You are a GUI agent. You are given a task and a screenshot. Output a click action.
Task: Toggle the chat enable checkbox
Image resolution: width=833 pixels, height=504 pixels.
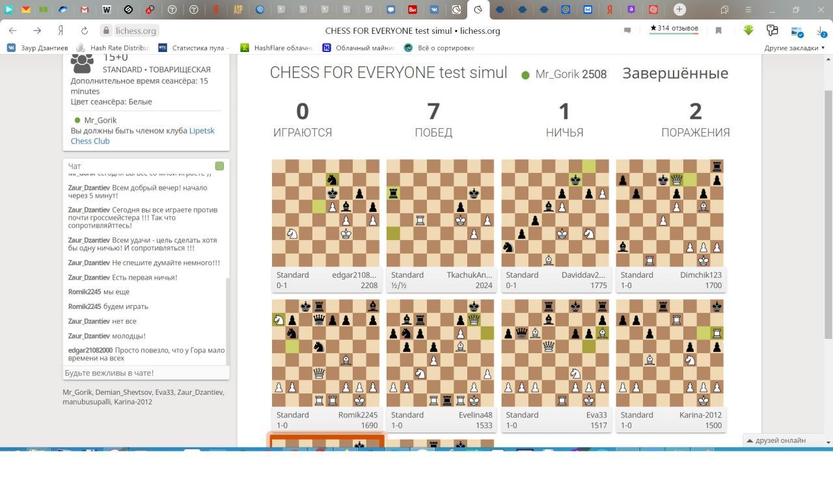[x=219, y=166]
